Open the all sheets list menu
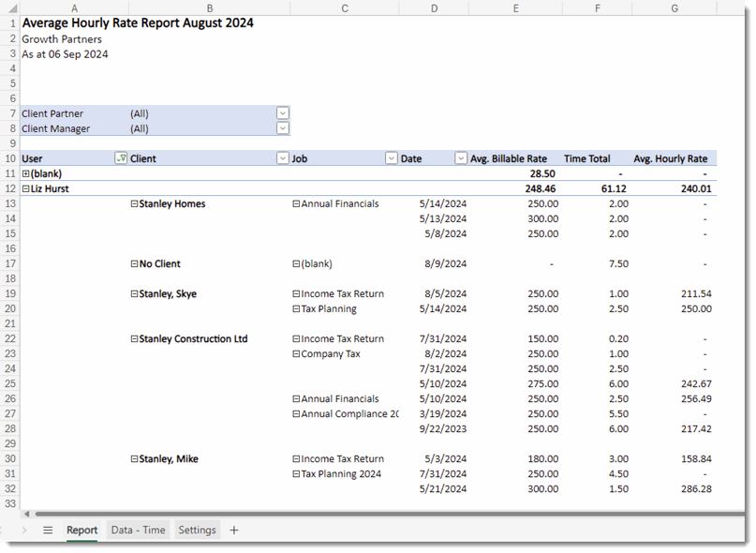This screenshot has width=756, height=553. [48, 530]
